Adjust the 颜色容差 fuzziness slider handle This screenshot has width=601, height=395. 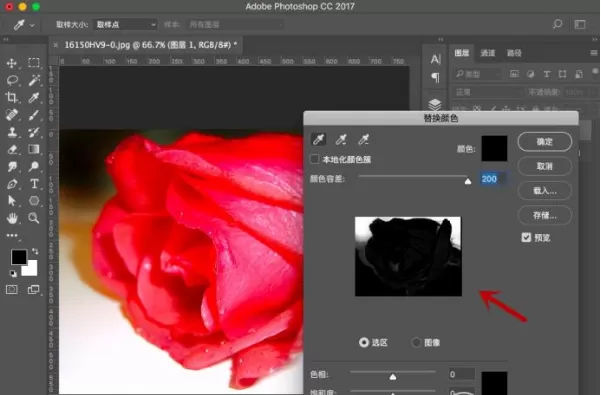point(468,181)
